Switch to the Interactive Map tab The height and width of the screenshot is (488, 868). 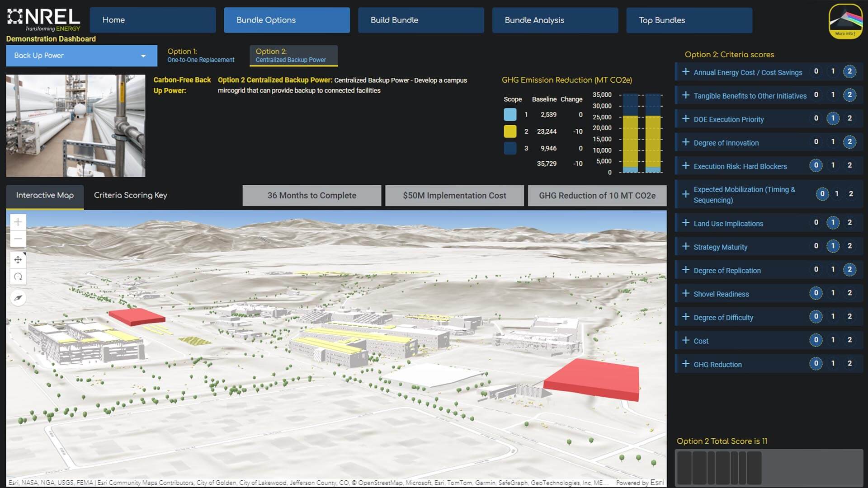tap(45, 195)
